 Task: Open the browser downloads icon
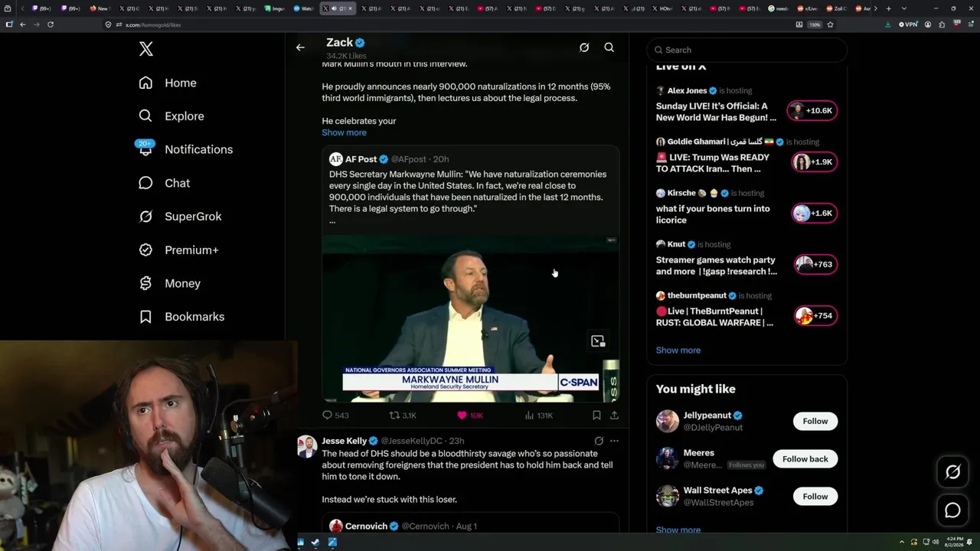(888, 24)
